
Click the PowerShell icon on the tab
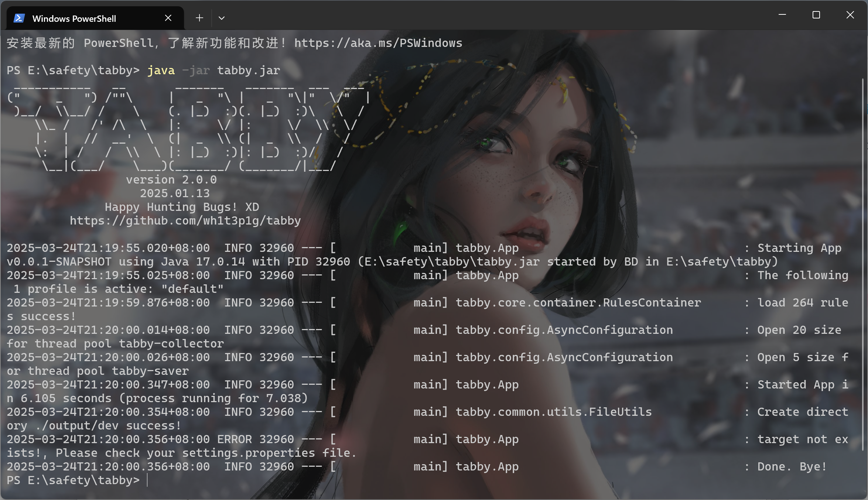pyautogui.click(x=19, y=18)
